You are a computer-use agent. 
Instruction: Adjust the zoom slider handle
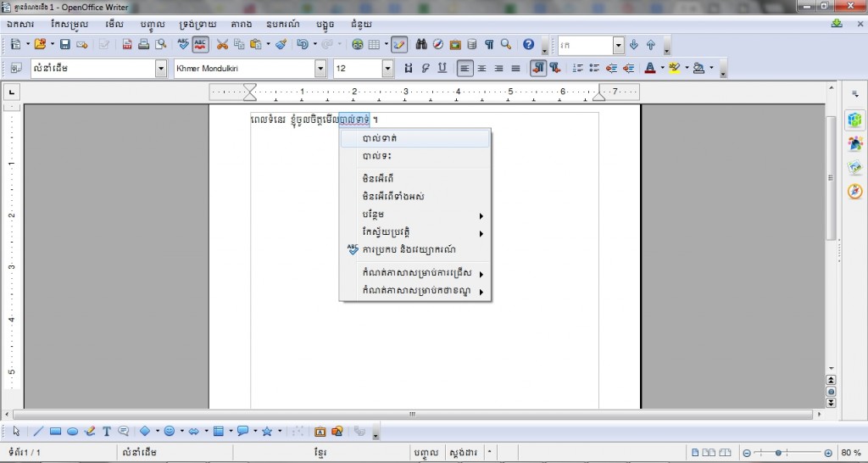[778, 453]
